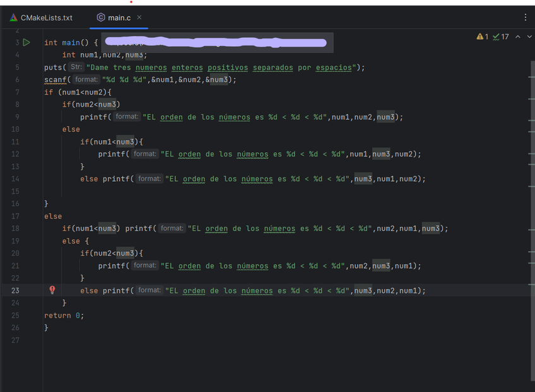Click the 'format:' hint on line 23's printf
The width and height of the screenshot is (535, 392).
click(150, 290)
